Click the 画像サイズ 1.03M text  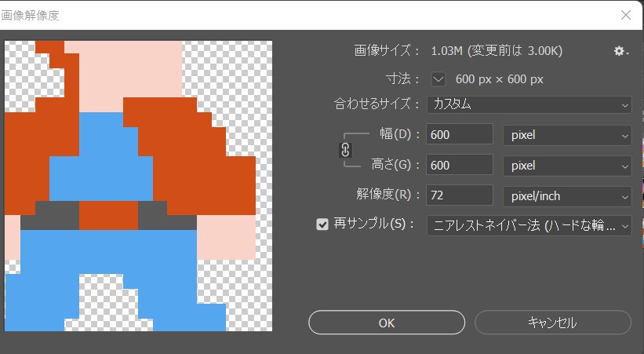497,51
